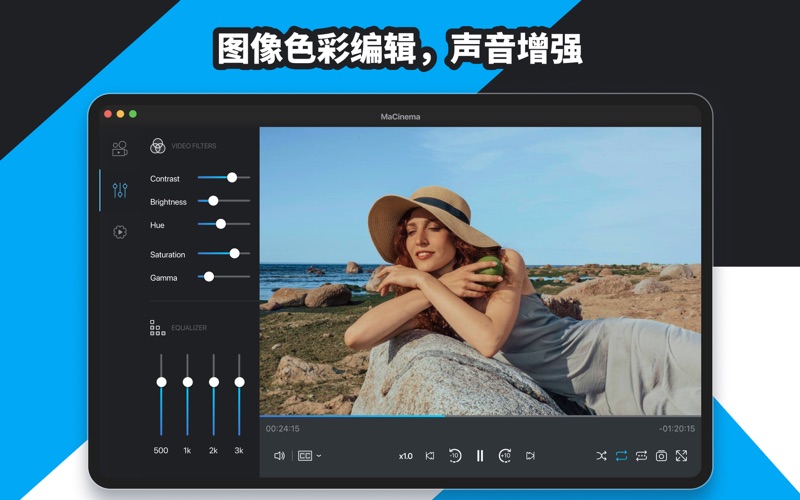This screenshot has width=800, height=500.
Task: Open the media library sidebar icon
Action: point(119,149)
